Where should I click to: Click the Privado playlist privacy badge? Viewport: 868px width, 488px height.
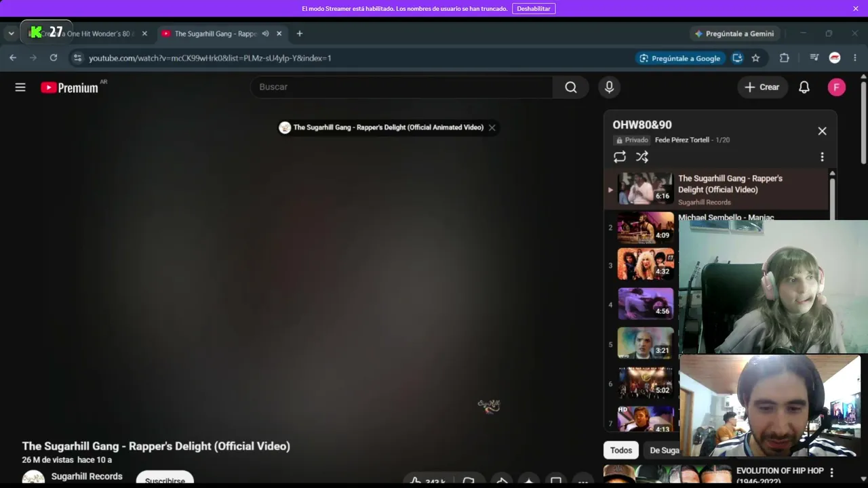coord(631,140)
